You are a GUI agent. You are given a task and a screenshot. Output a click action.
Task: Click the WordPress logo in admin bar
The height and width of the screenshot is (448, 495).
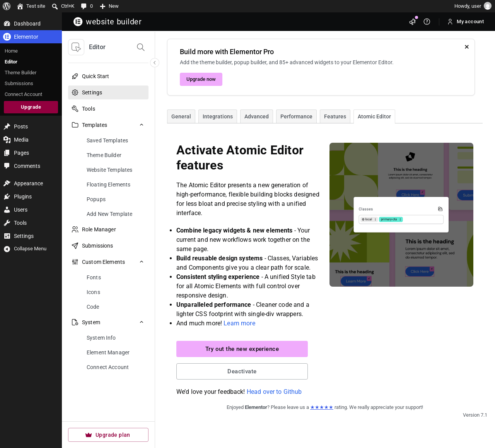(x=7, y=6)
